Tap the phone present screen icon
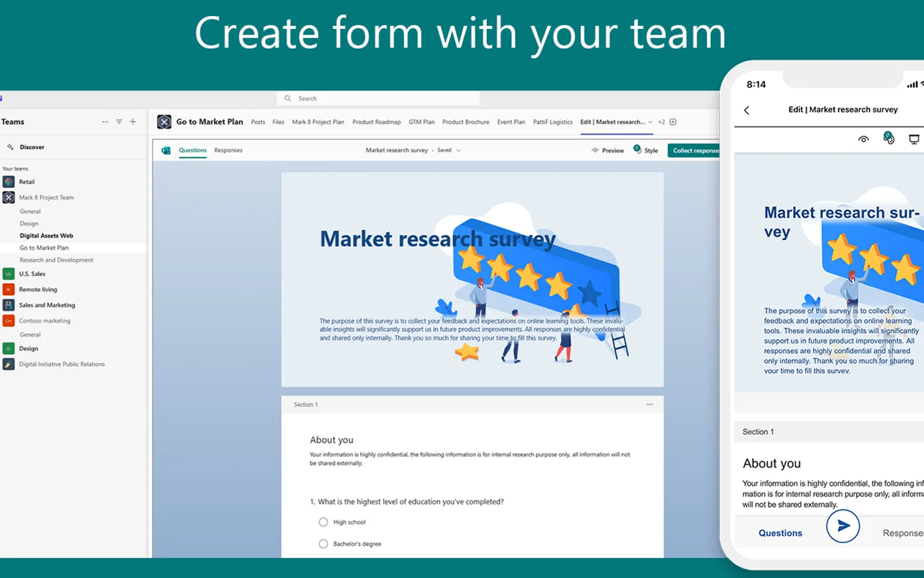Viewport: 924px width, 578px height. pyautogui.click(x=914, y=139)
